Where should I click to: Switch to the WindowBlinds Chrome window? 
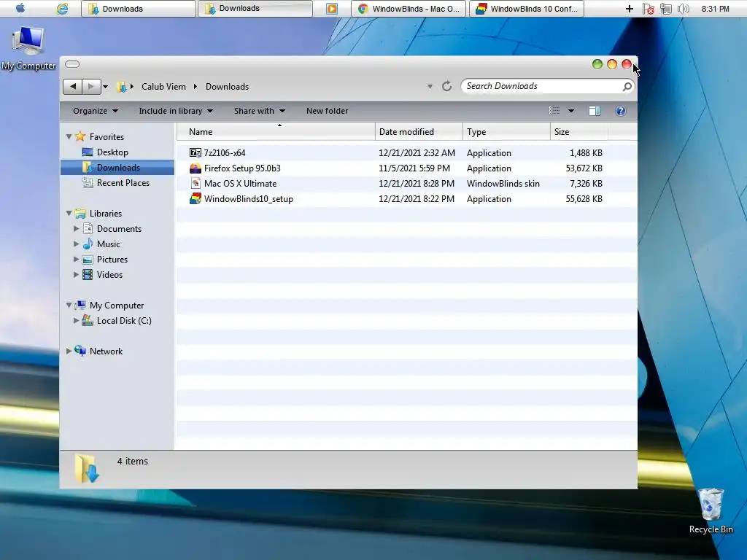point(409,9)
